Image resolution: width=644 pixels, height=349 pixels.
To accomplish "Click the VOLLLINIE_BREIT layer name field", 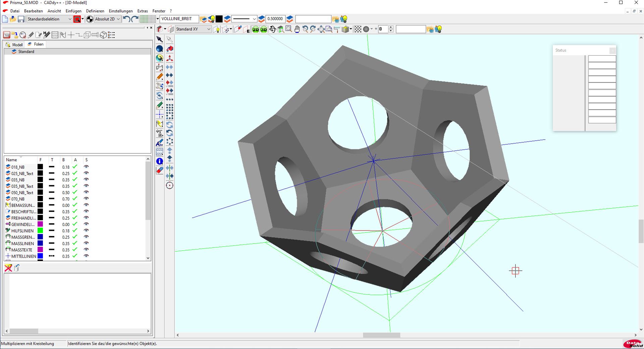I will (x=179, y=19).
